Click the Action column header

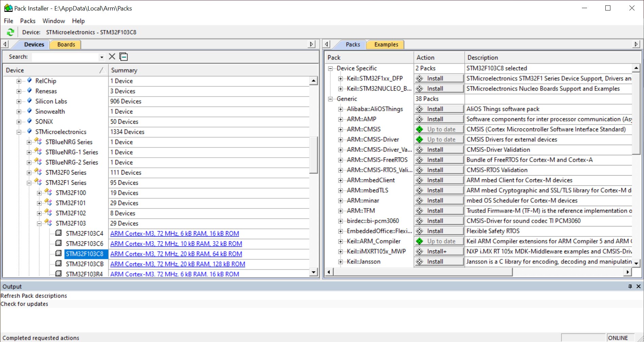439,58
